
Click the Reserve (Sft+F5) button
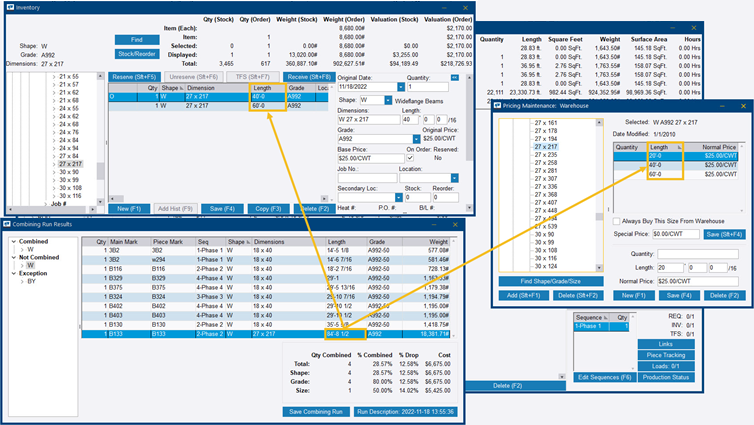135,76
